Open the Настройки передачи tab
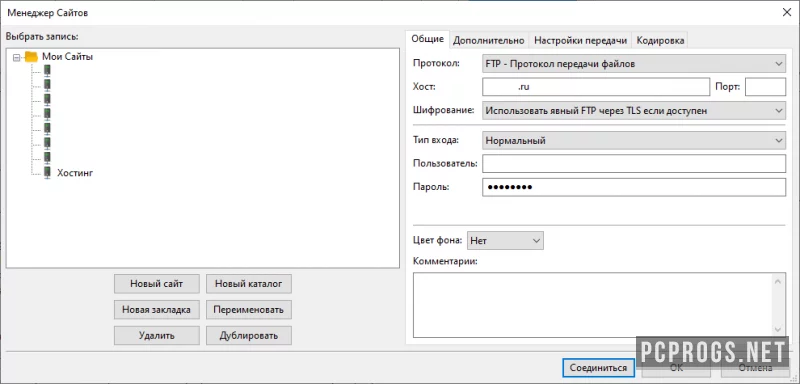Image resolution: width=800 pixels, height=384 pixels. (580, 40)
